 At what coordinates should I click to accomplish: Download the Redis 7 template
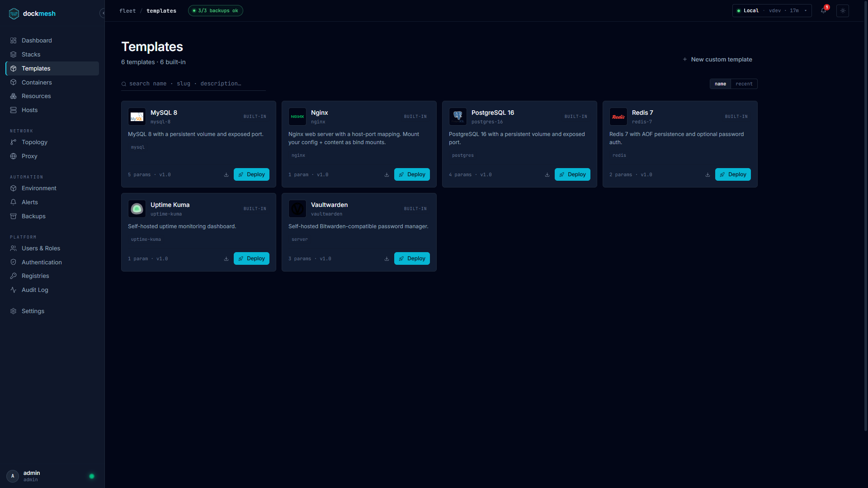708,175
